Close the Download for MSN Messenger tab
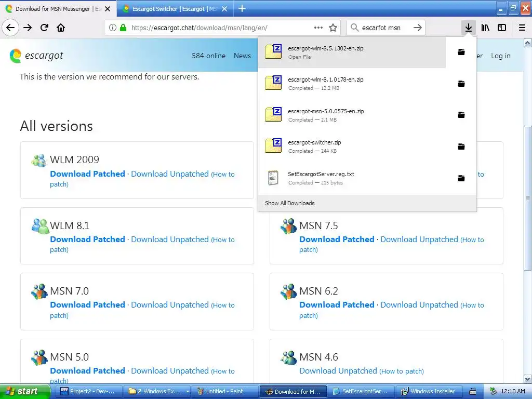 click(108, 9)
